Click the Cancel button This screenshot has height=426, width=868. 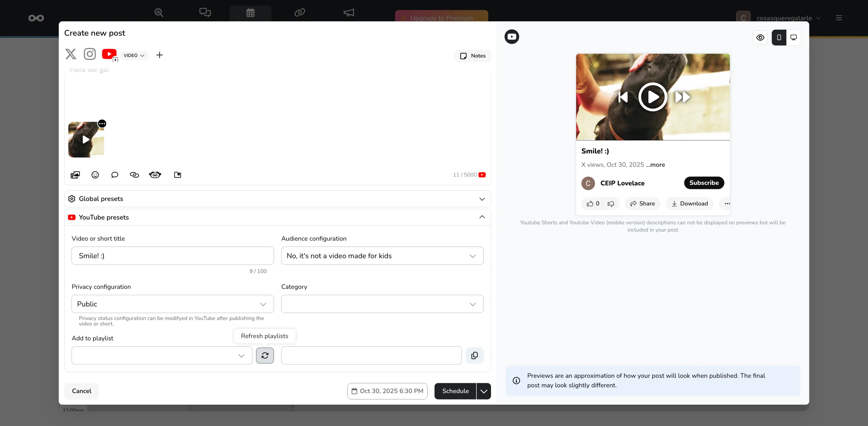[x=81, y=391]
